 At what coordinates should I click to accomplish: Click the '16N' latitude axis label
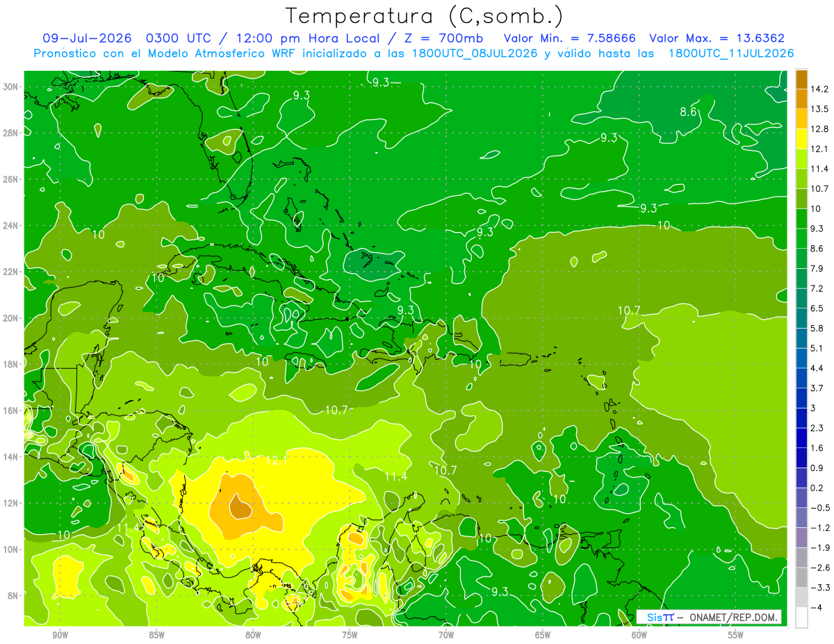[11, 411]
